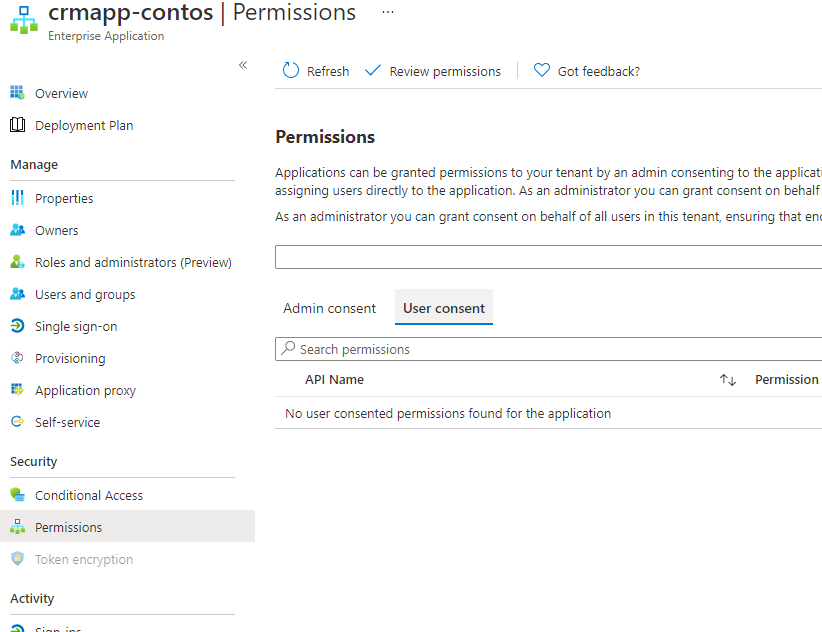The image size is (822, 632).
Task: Click the Provisioning icon
Action: [x=17, y=358]
